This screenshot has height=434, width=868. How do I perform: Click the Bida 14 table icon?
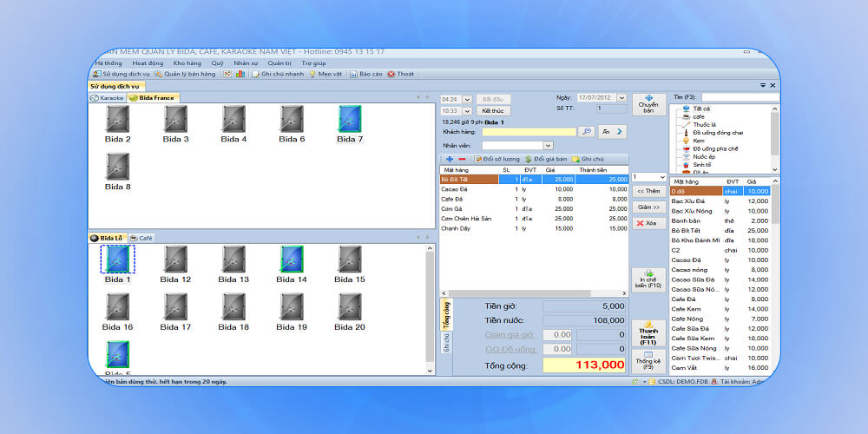click(292, 260)
